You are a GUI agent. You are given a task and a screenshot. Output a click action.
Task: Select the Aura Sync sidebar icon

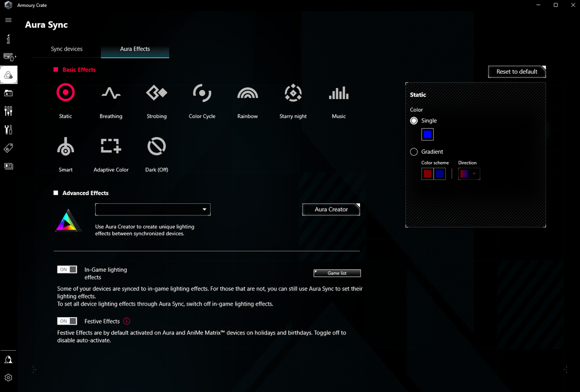tap(9, 75)
